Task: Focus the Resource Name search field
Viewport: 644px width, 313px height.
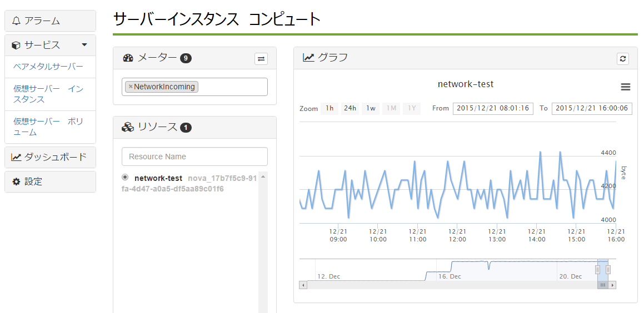Action: tap(194, 156)
